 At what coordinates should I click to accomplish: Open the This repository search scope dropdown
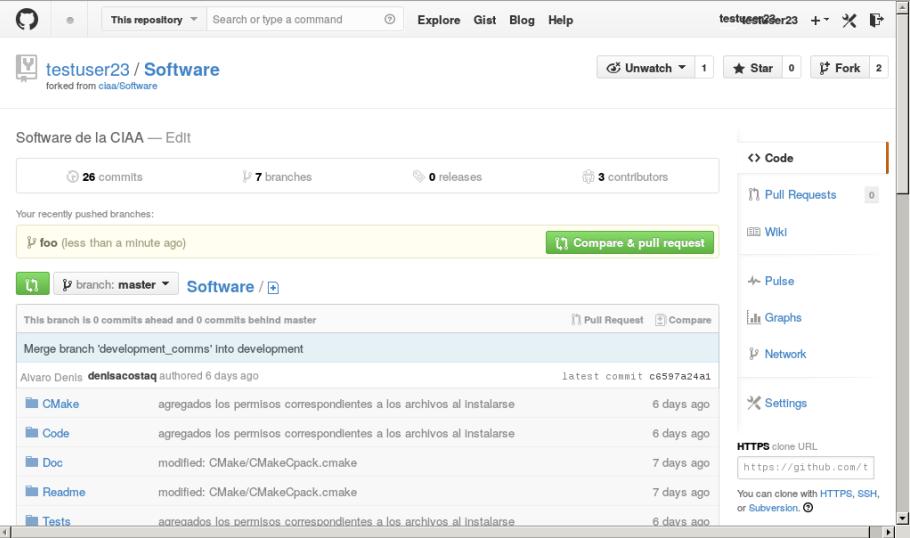(x=154, y=19)
